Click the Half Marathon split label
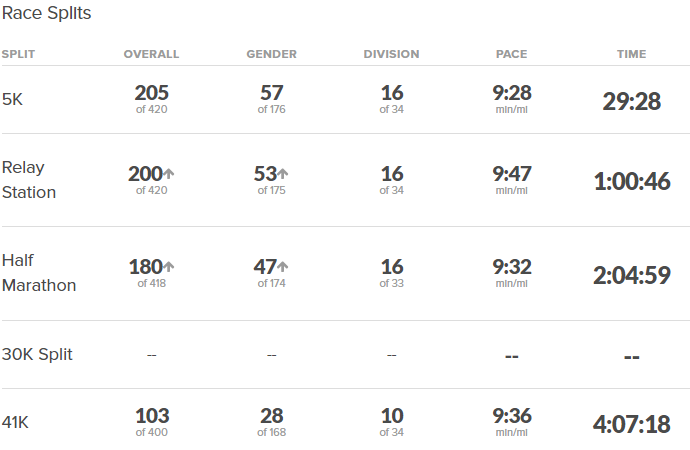The width and height of the screenshot is (690, 450). click(39, 273)
